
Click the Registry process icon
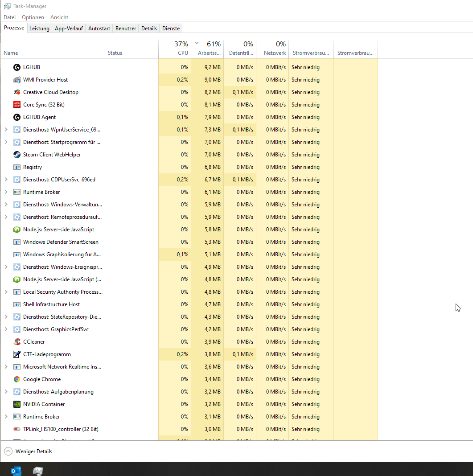point(17,167)
